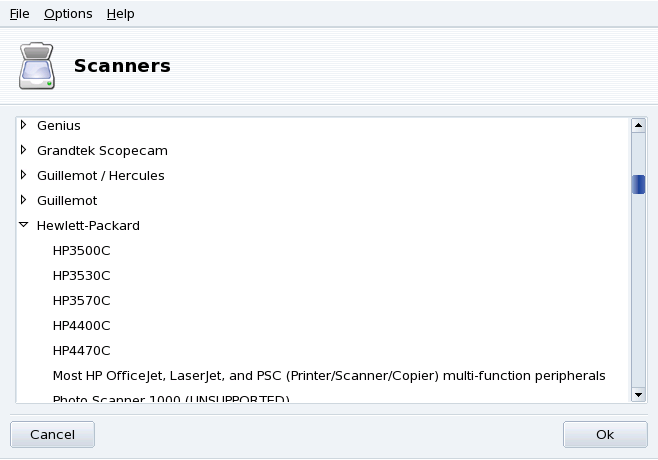Open the Help menu
Screen dimensions: 658x460
[x=120, y=14]
